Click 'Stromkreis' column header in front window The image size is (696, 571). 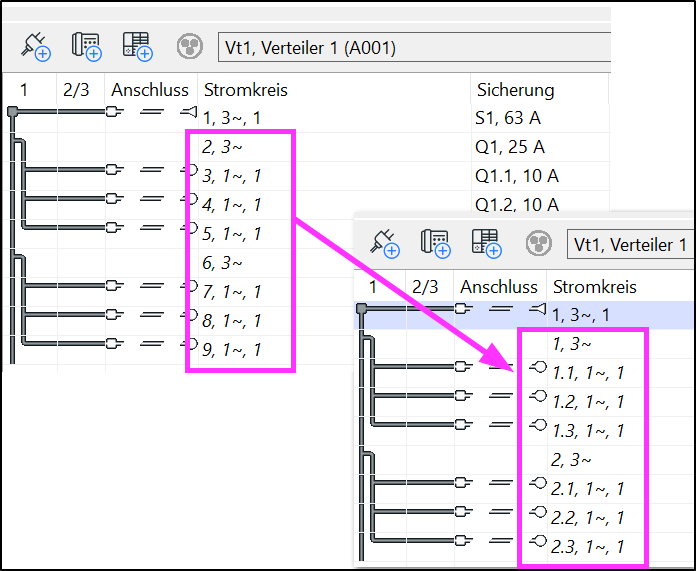tap(594, 287)
